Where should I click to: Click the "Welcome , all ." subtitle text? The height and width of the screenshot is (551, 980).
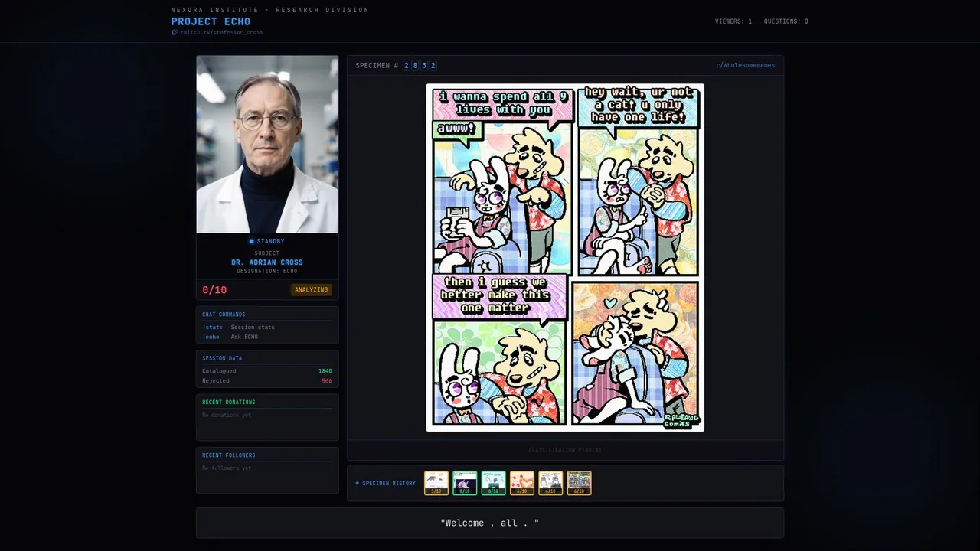tap(490, 523)
